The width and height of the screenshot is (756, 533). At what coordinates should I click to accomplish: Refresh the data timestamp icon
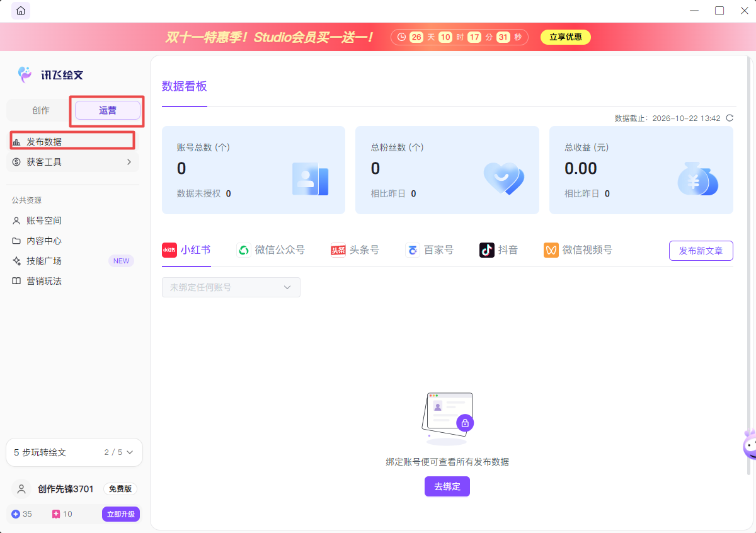click(x=730, y=118)
